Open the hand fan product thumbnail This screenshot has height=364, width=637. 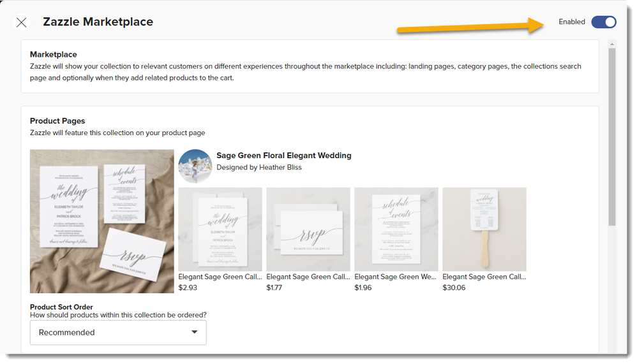point(484,229)
